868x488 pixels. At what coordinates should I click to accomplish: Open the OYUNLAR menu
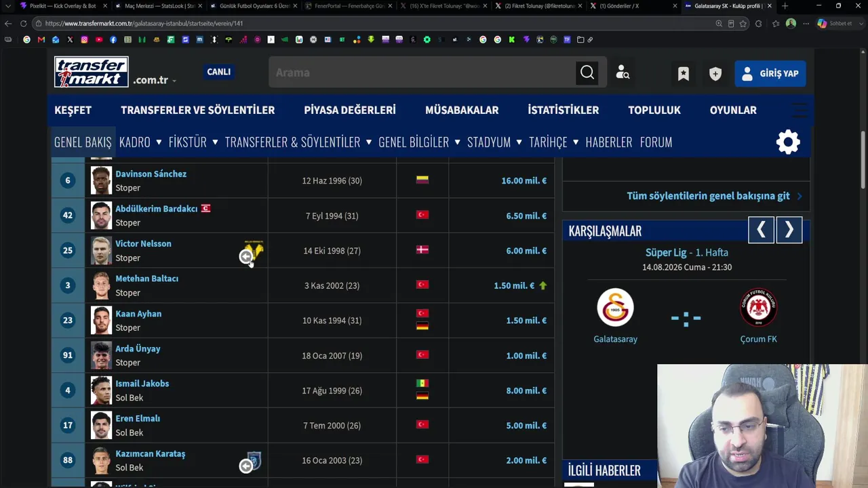[x=733, y=110]
